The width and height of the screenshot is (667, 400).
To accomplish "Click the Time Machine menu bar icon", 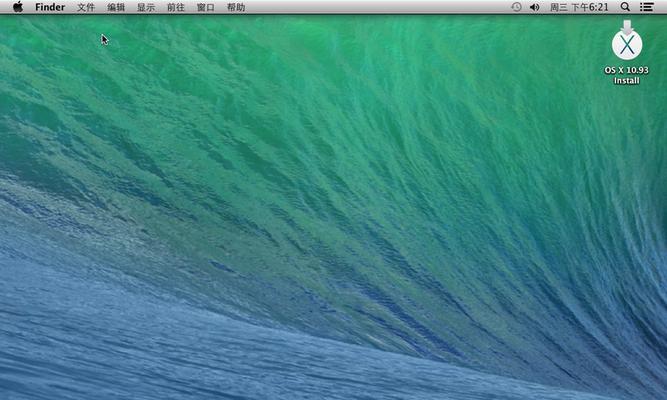I will coord(516,7).
